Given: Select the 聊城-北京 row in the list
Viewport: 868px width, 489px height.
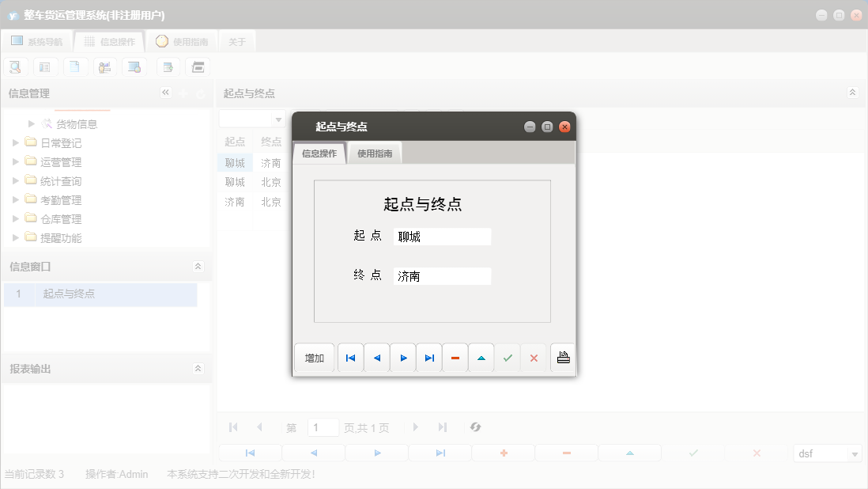Looking at the screenshot, I should coord(251,181).
